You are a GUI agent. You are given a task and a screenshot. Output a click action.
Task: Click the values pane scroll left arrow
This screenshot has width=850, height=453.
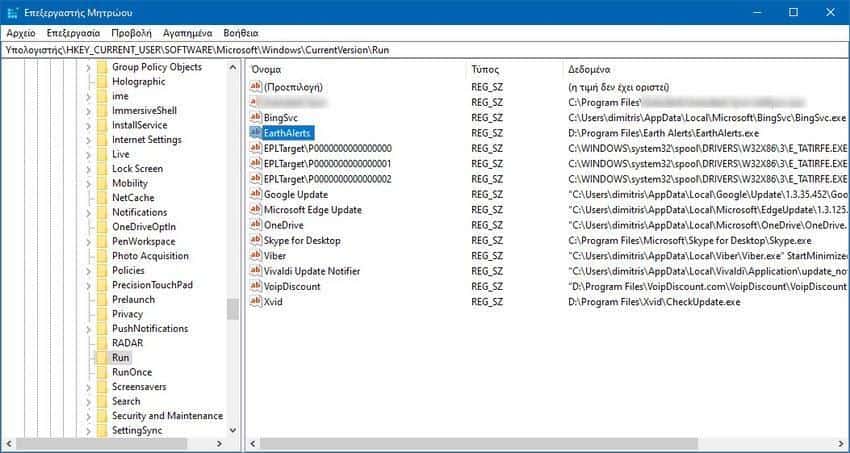coord(252,444)
